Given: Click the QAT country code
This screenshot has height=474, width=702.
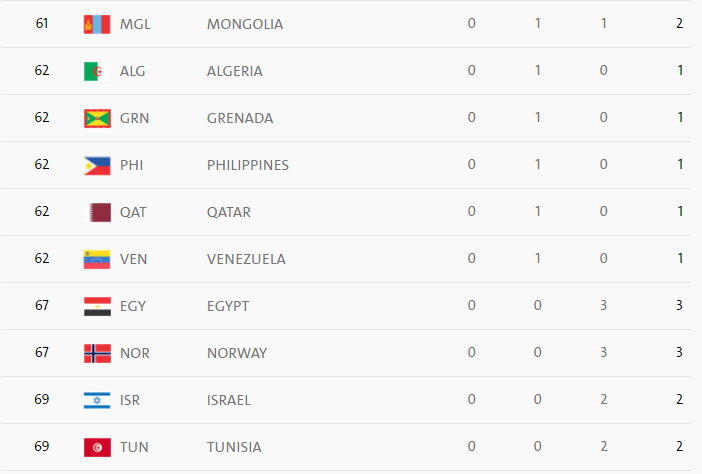Looking at the screenshot, I should 133,212.
